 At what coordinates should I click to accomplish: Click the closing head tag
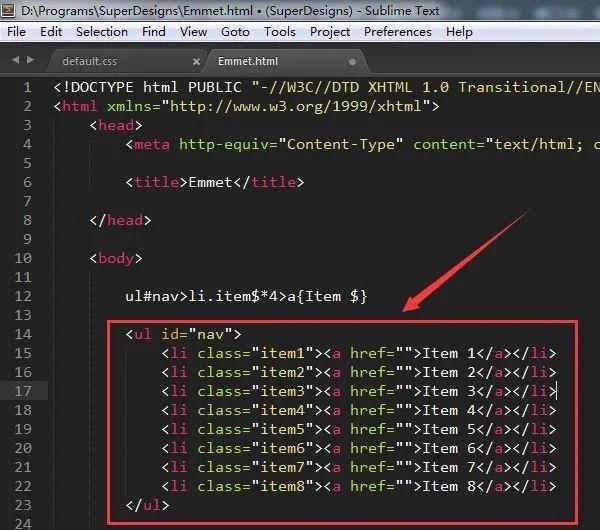121,220
